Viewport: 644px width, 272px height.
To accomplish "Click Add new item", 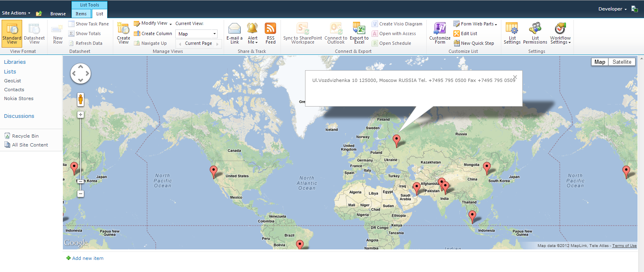I will (x=85, y=258).
